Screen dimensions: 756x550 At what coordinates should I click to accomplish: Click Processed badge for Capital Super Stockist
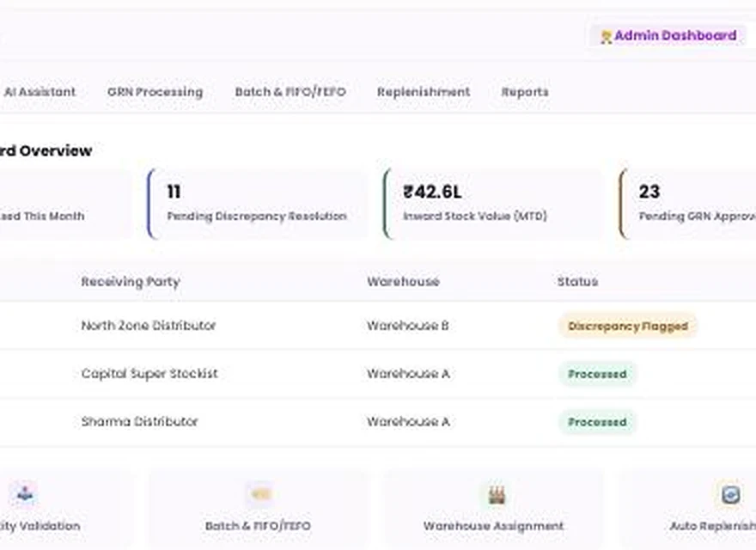click(597, 374)
